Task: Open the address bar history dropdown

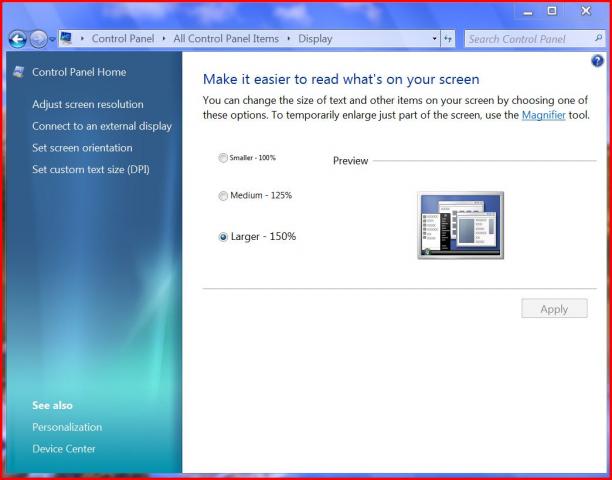Action: coord(434,39)
